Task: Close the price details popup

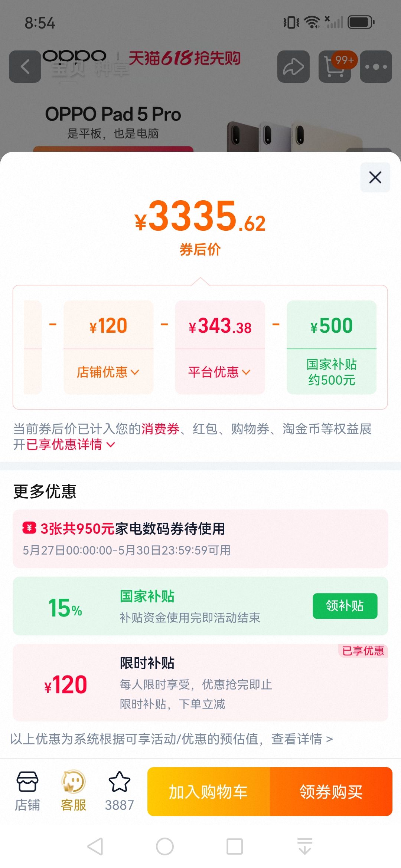Action: (x=375, y=177)
